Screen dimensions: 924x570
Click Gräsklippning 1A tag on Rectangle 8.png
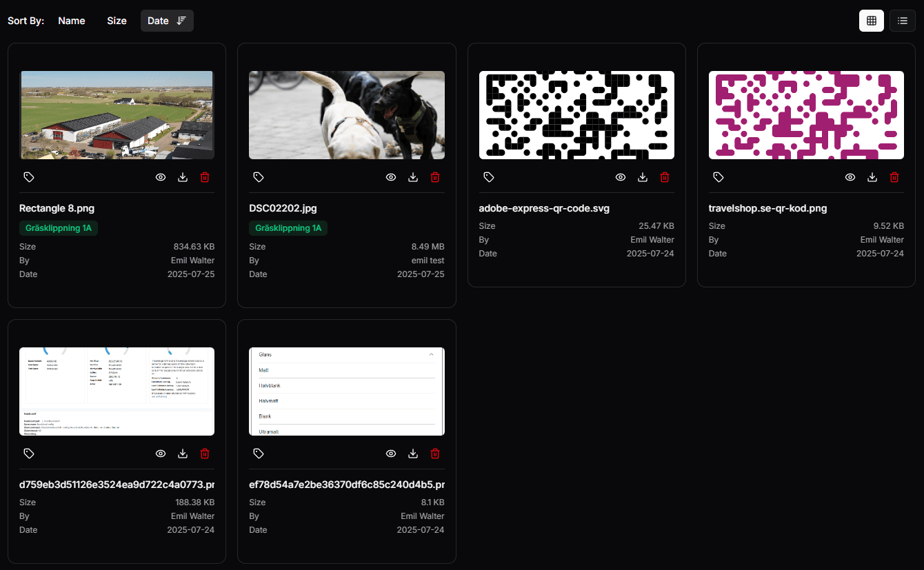click(x=59, y=228)
